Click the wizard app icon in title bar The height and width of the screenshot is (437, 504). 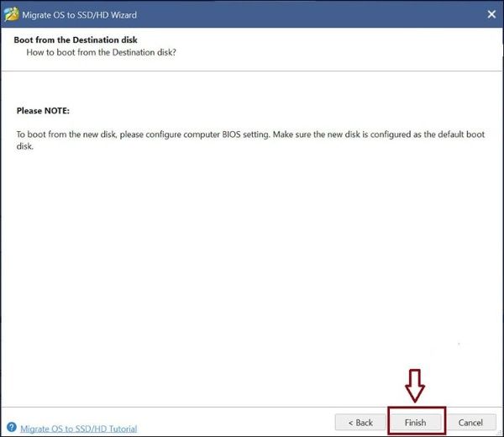pyautogui.click(x=11, y=14)
